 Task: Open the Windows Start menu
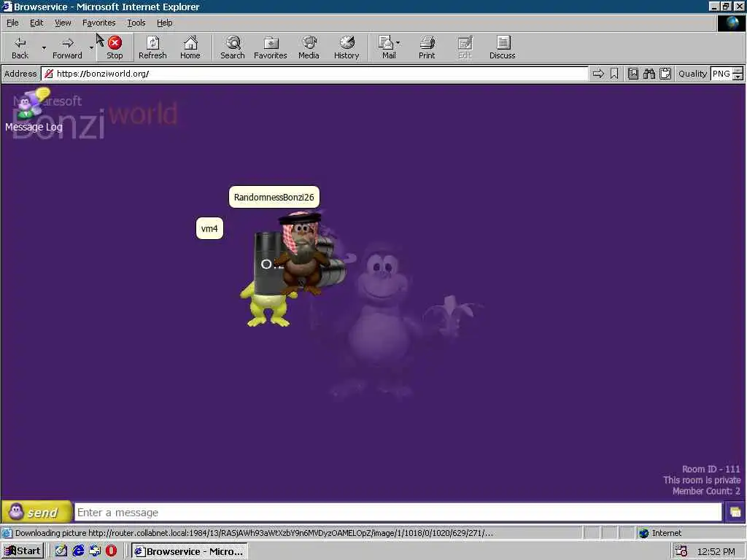click(x=23, y=551)
